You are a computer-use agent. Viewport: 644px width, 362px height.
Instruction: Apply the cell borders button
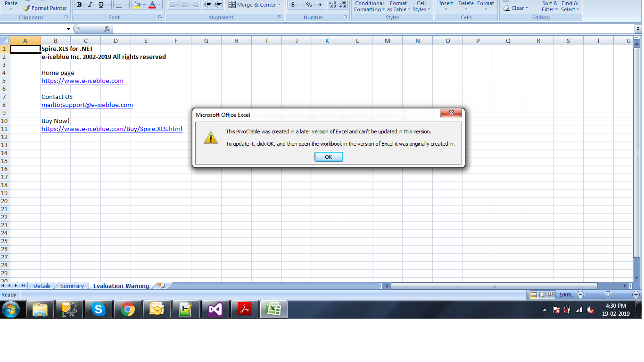[x=119, y=5]
